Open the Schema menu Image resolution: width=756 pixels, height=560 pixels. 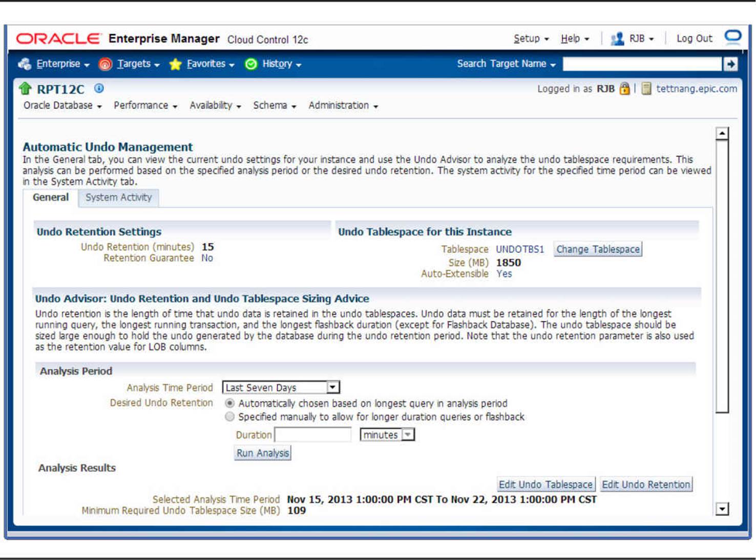click(x=275, y=105)
